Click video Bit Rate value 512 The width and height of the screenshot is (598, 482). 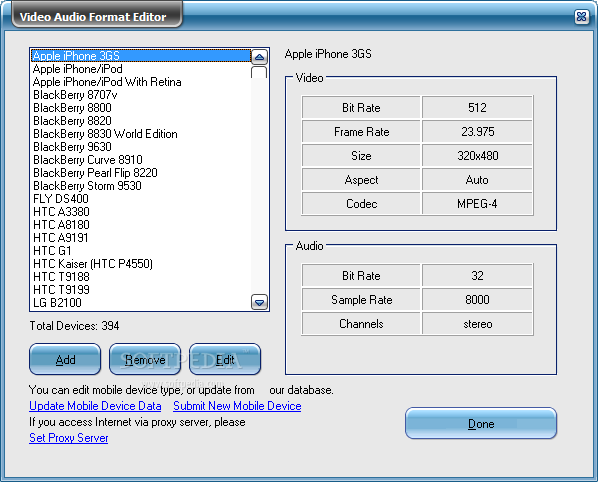point(477,108)
